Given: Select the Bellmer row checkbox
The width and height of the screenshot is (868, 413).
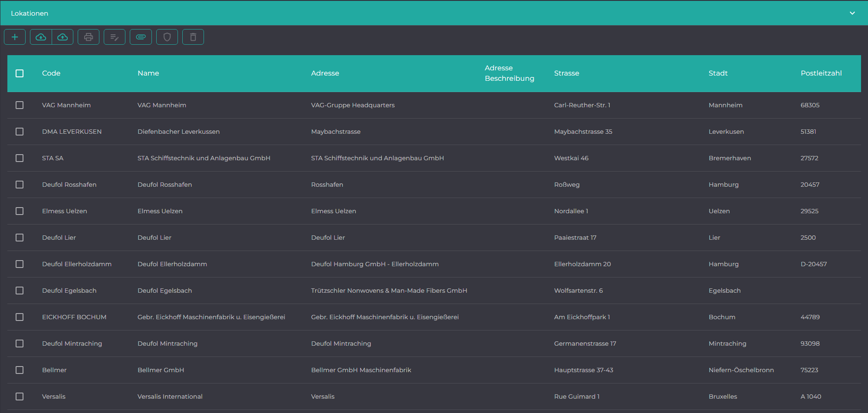Looking at the screenshot, I should pyautogui.click(x=20, y=370).
